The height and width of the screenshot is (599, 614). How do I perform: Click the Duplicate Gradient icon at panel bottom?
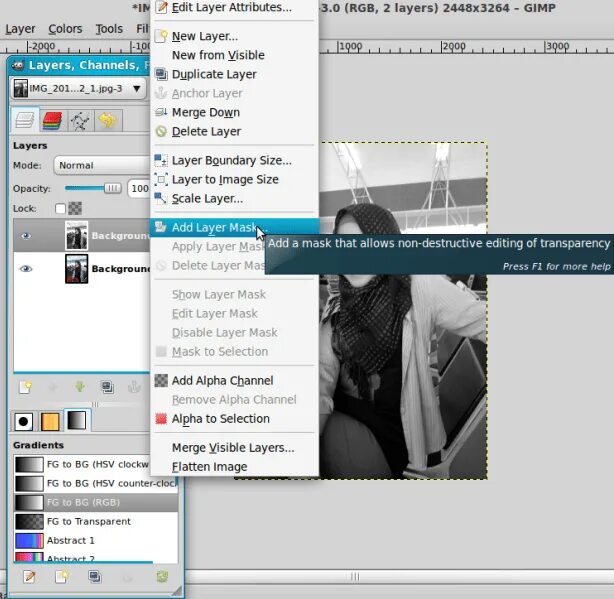coord(94,577)
